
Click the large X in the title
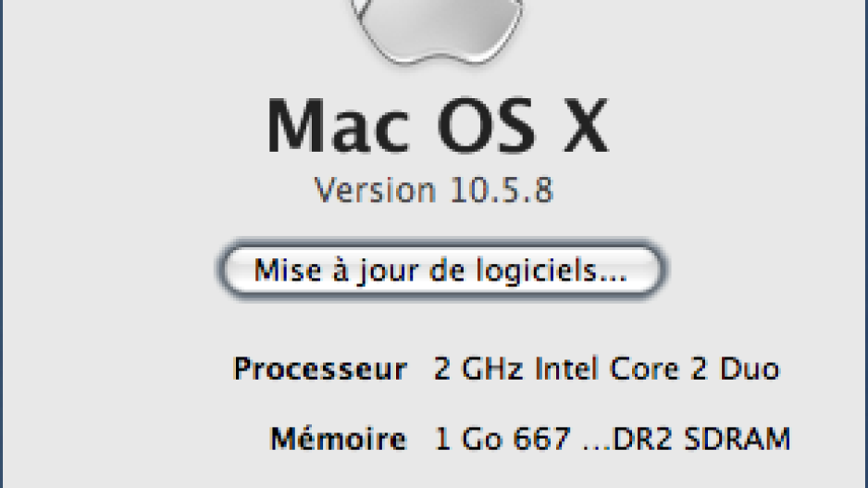[x=586, y=126]
